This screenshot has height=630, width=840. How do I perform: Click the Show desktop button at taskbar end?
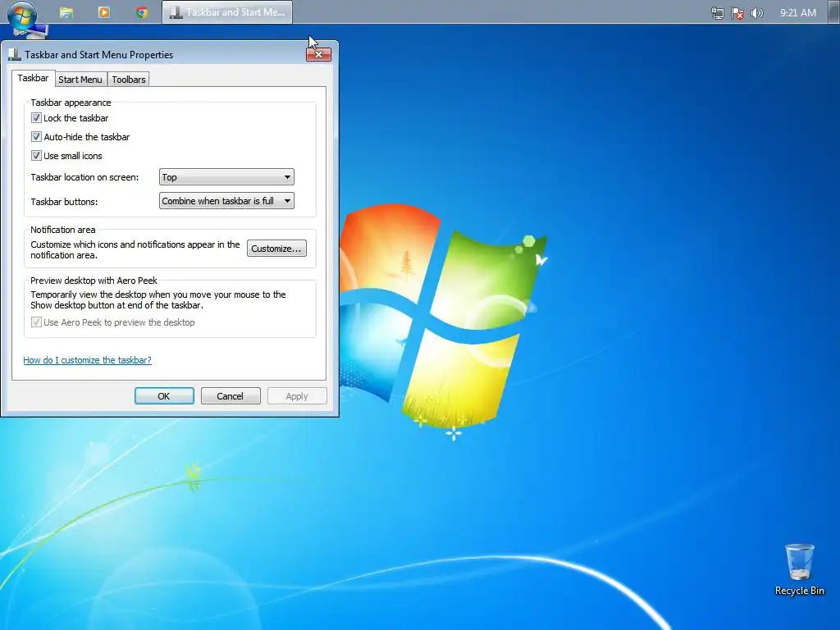[833, 12]
